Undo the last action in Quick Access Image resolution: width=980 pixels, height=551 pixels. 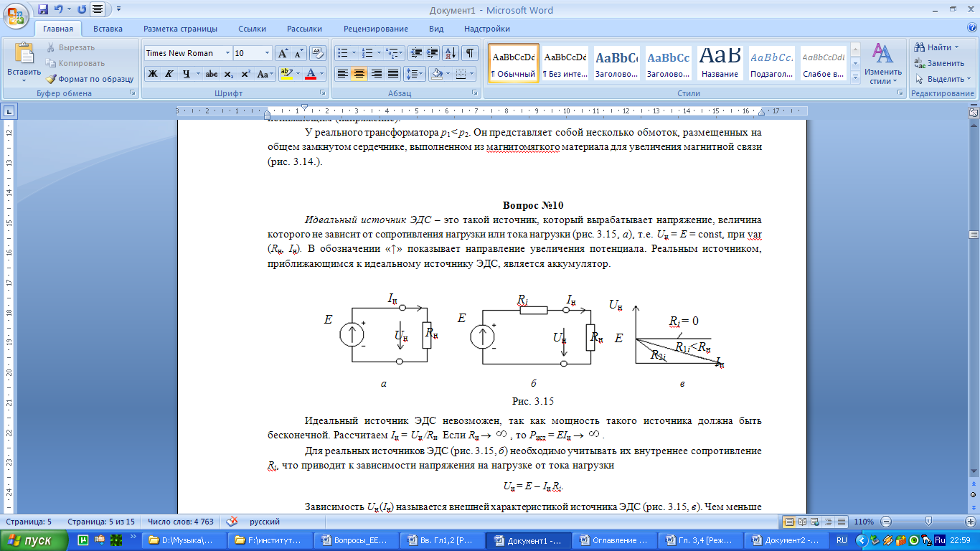click(59, 9)
